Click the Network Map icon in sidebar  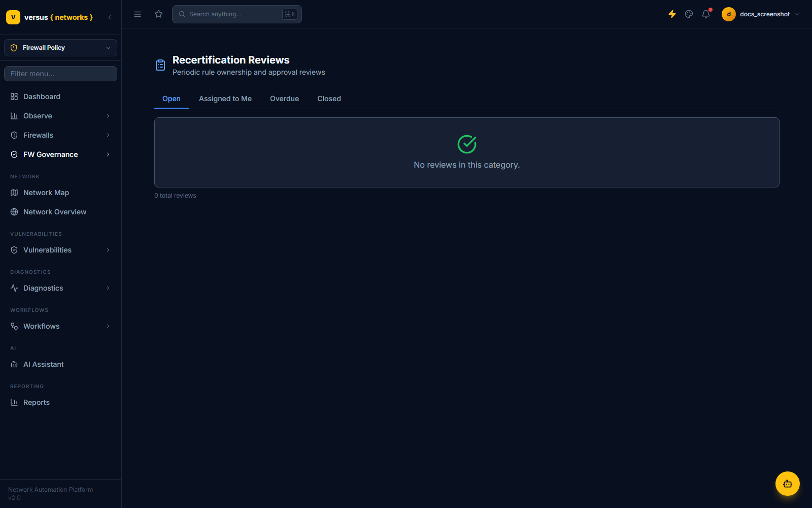tap(14, 193)
